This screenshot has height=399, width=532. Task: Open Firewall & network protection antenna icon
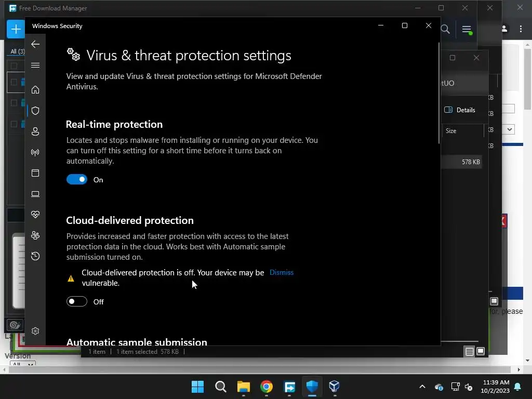[35, 152]
